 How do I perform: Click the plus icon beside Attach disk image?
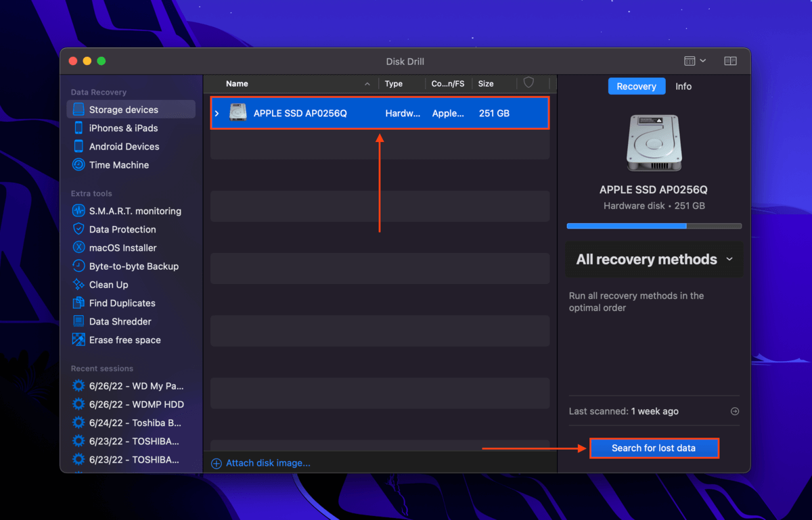[217, 463]
